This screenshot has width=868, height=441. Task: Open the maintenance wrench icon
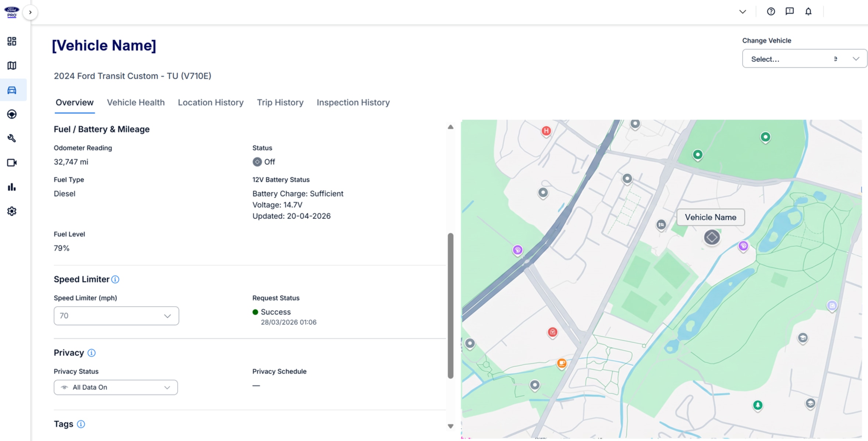point(12,139)
